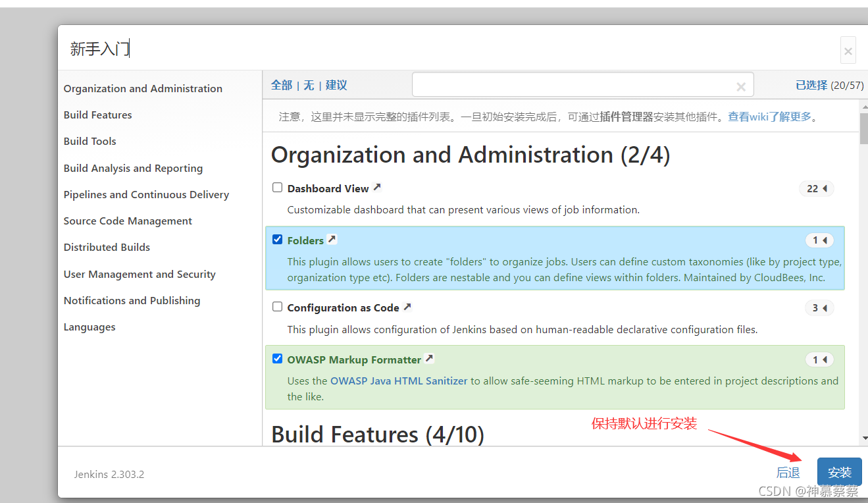Open OWASP Markup Formatter link icon

coord(429,359)
